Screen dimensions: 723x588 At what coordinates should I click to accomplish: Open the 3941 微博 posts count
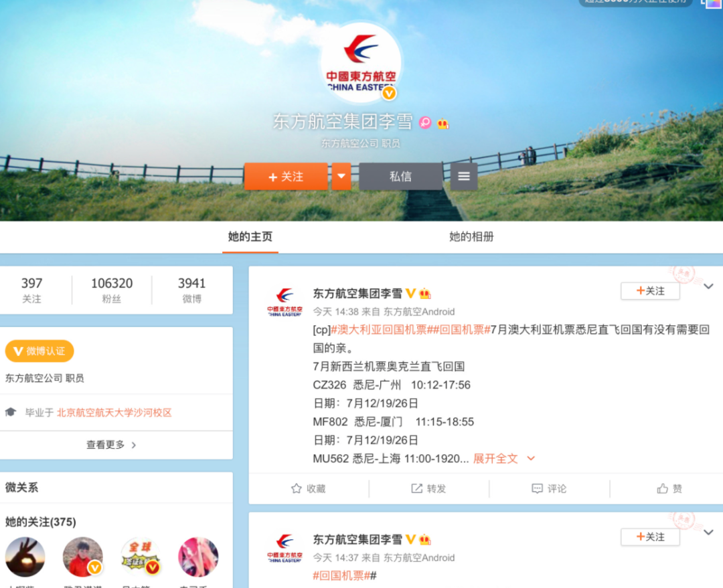[x=192, y=290]
